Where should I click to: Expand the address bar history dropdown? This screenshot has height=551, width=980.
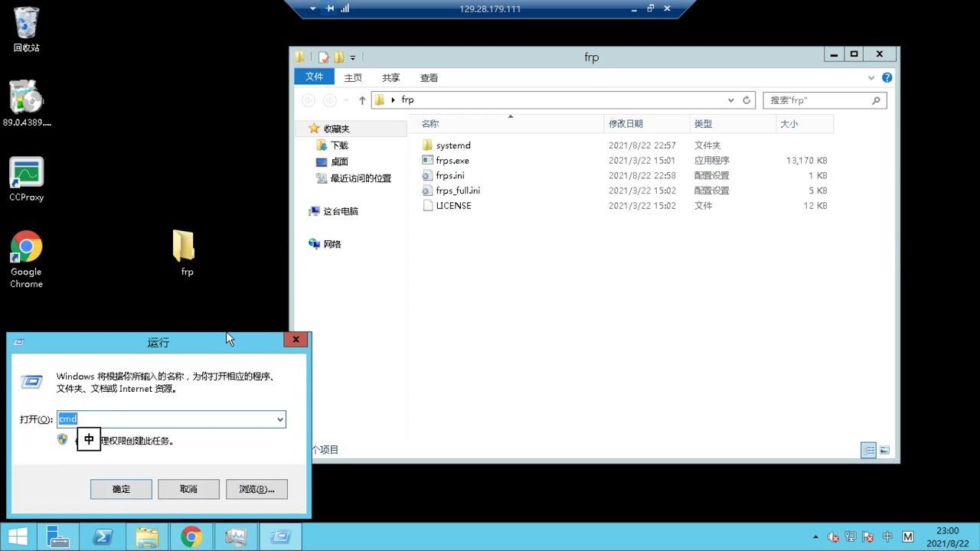coord(730,100)
